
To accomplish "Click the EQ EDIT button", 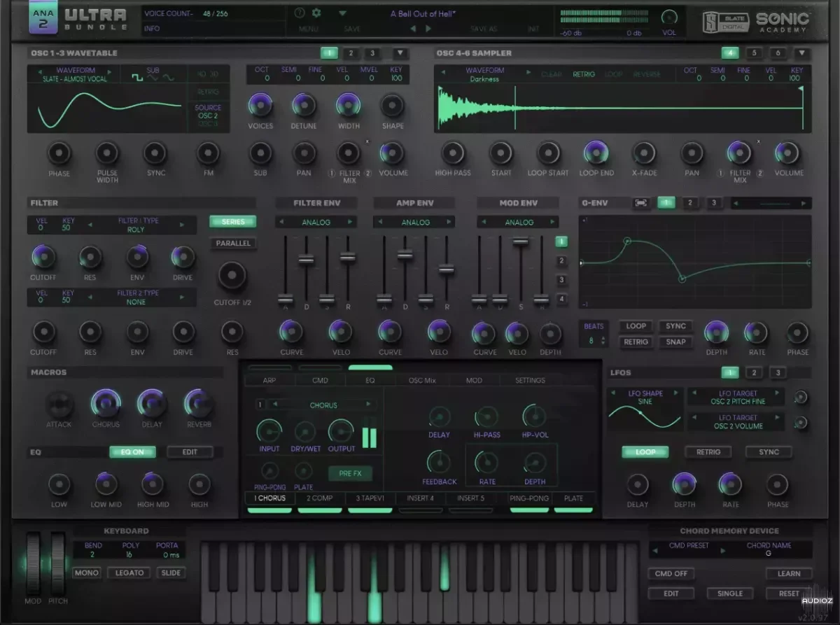I will [x=190, y=452].
